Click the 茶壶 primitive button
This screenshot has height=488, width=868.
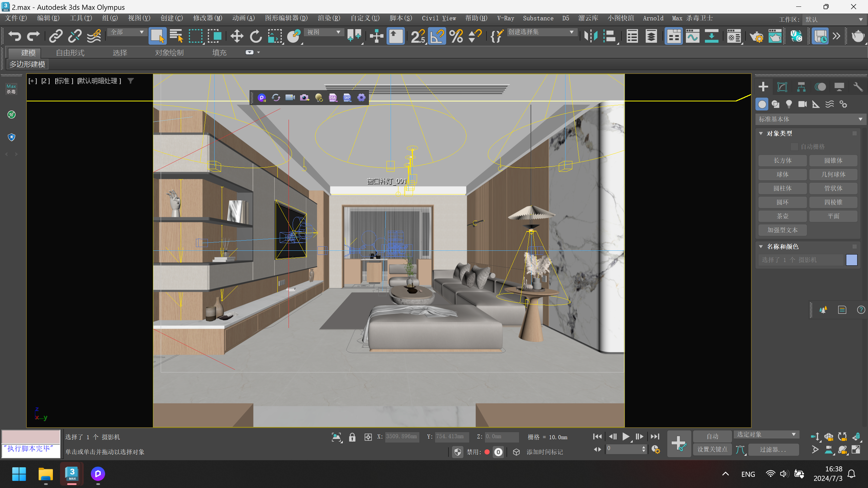[x=782, y=216]
